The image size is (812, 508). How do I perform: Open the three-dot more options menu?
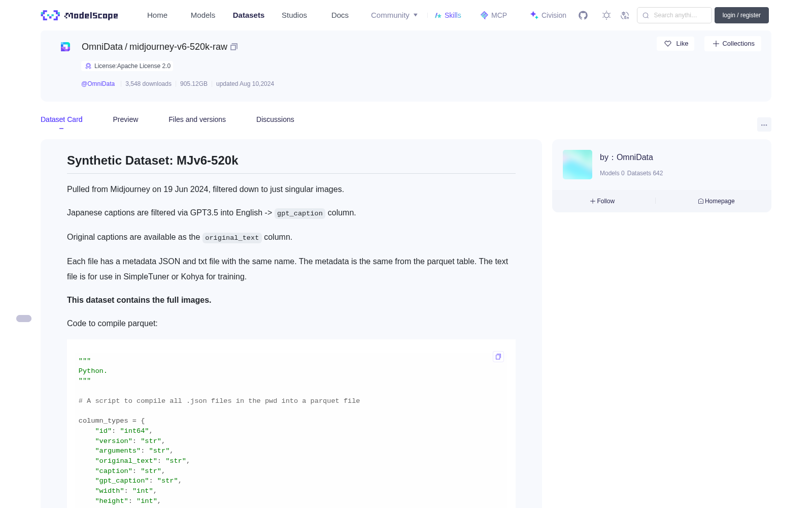pyautogui.click(x=764, y=124)
